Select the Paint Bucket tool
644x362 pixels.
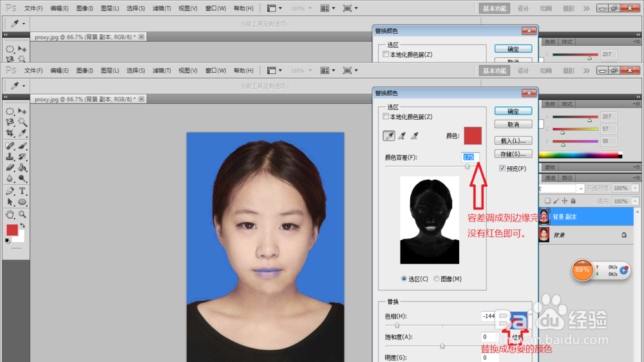22,167
